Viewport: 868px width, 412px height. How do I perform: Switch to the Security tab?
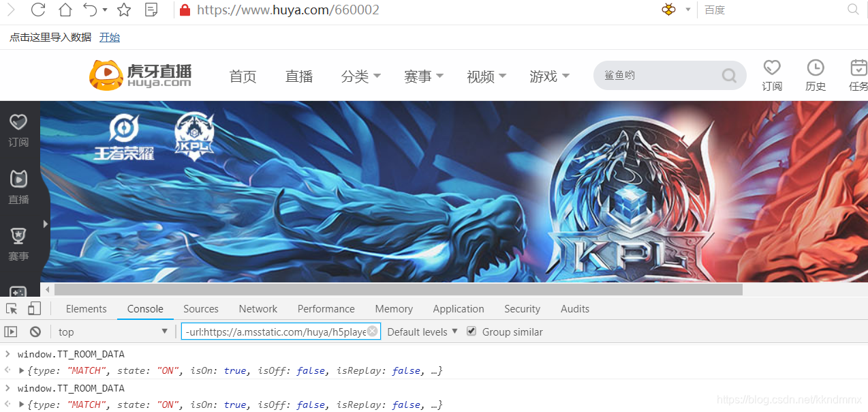click(523, 309)
